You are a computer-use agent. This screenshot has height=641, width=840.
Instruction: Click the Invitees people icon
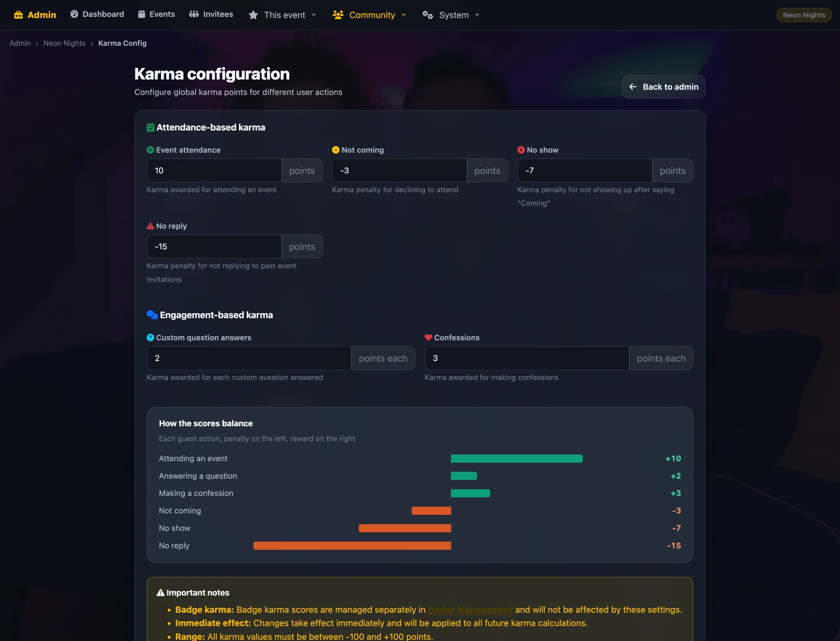click(194, 14)
